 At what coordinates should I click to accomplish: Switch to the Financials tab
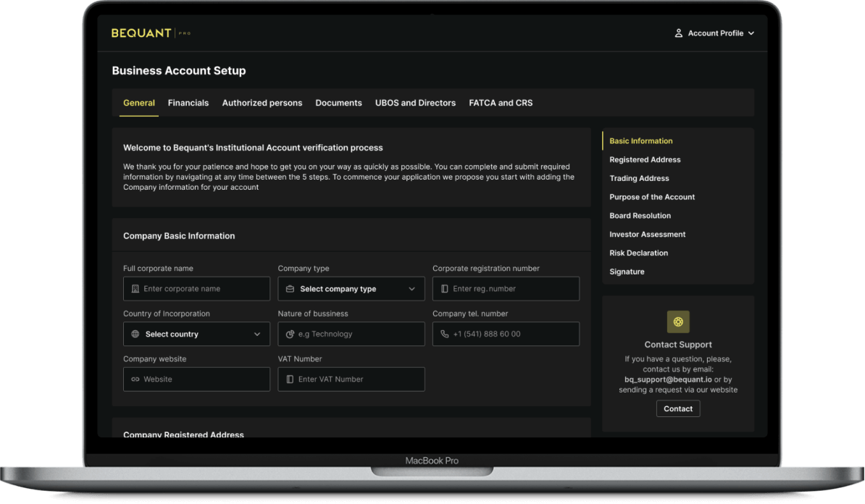coord(188,103)
